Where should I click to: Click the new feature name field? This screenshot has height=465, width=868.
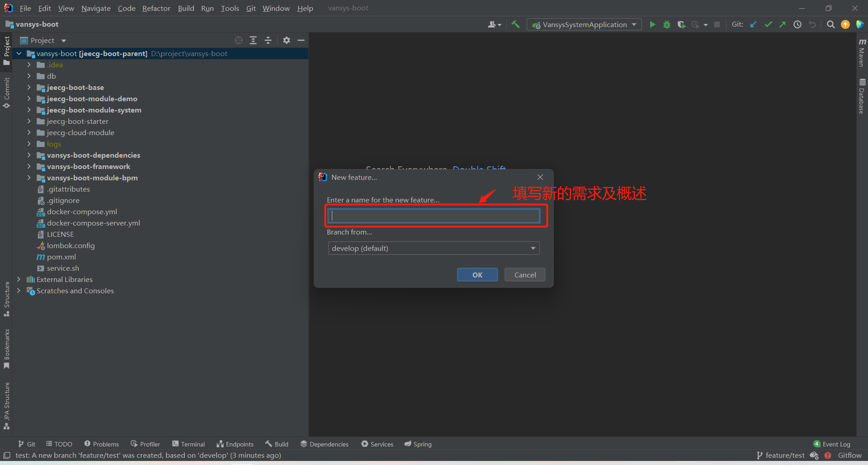point(434,216)
